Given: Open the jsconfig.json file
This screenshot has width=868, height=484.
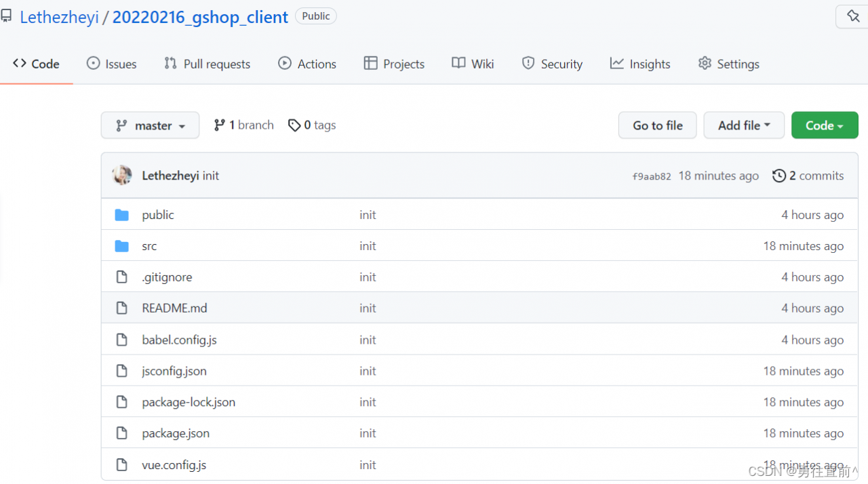Looking at the screenshot, I should [x=174, y=371].
